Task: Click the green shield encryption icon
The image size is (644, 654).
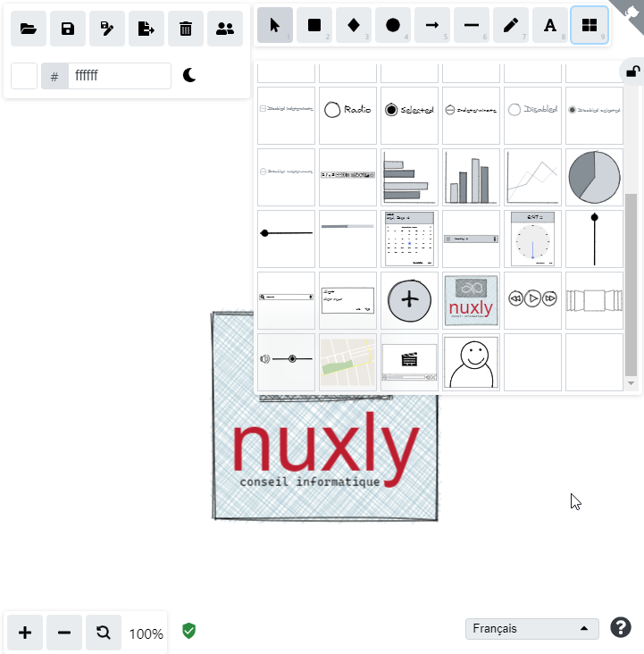Action: point(189,631)
